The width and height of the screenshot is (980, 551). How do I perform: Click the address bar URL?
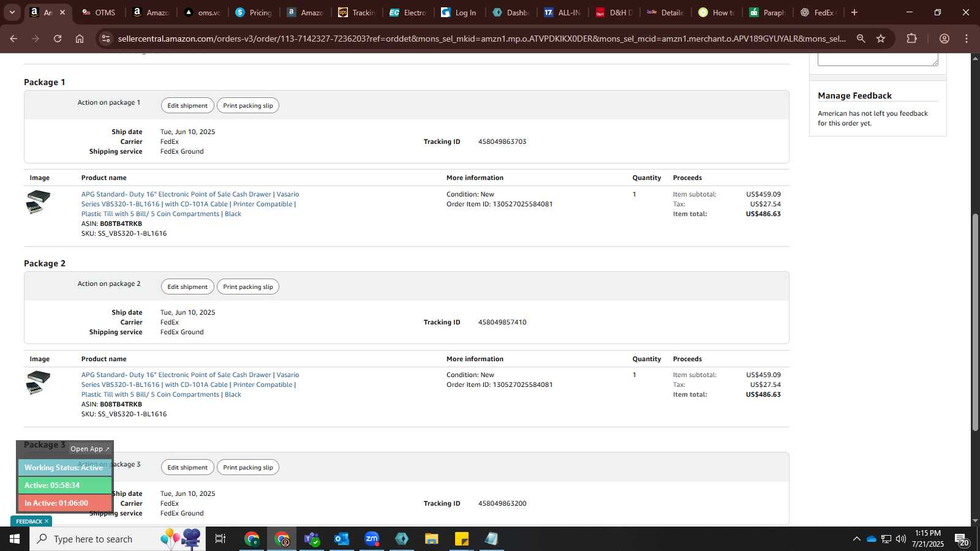pos(481,39)
